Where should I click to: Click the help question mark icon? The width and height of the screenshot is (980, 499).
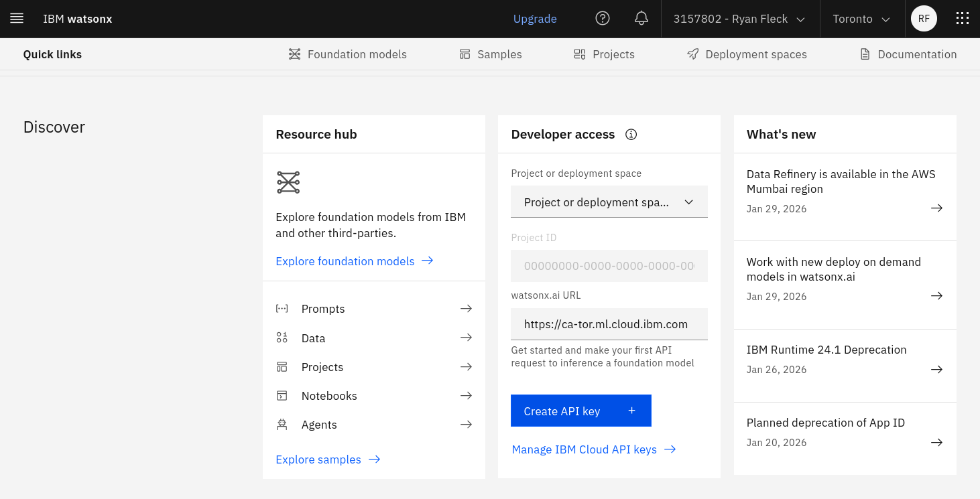tap(603, 19)
